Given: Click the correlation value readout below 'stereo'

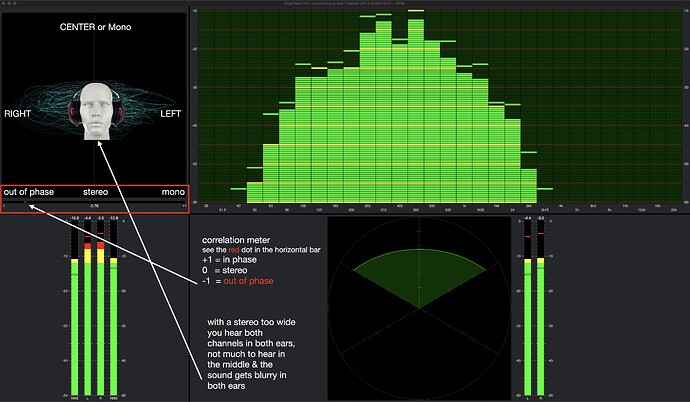Looking at the screenshot, I should coord(94,204).
